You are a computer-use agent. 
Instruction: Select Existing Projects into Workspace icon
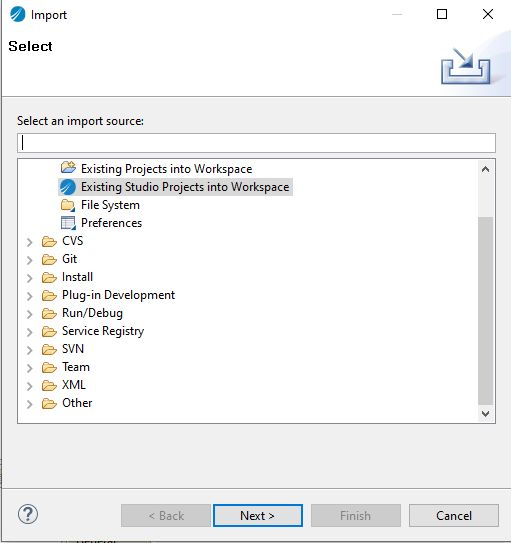point(68,168)
